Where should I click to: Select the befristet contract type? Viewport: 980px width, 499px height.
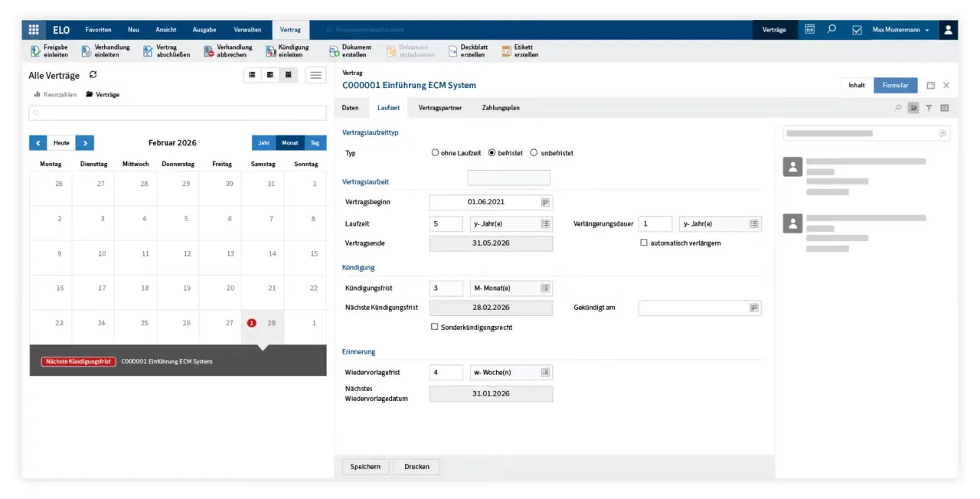coord(491,152)
